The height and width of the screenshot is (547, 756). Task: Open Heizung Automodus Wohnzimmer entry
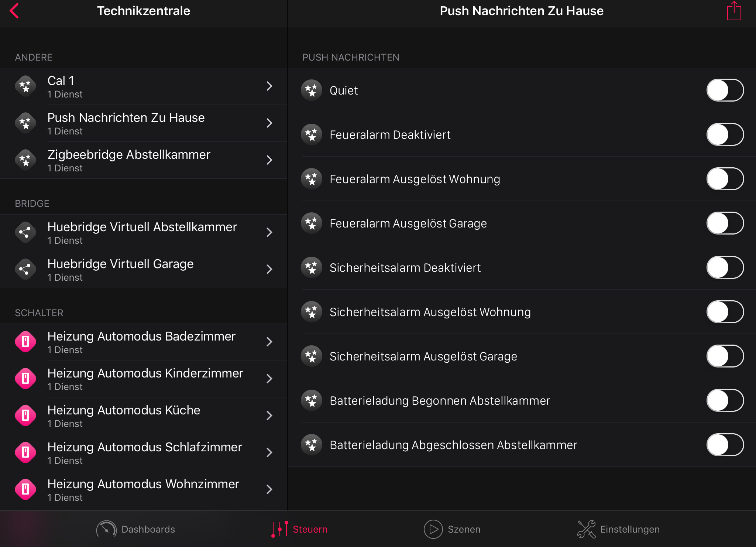click(143, 490)
